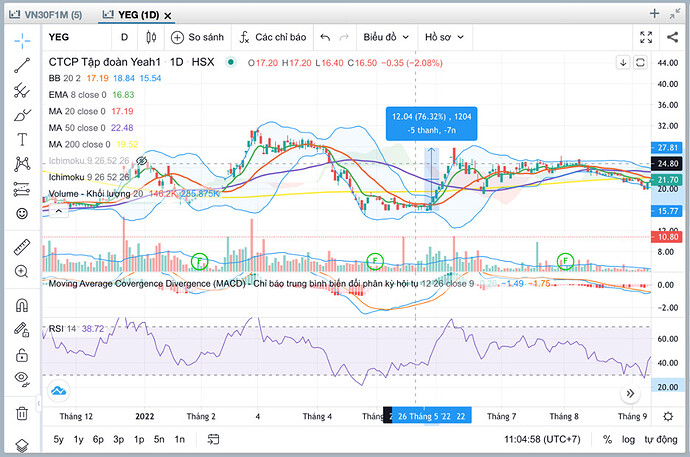Screen dimensions: 690x457
Task: Expand the Hồ sơ dropdown menu
Action: click(x=445, y=37)
